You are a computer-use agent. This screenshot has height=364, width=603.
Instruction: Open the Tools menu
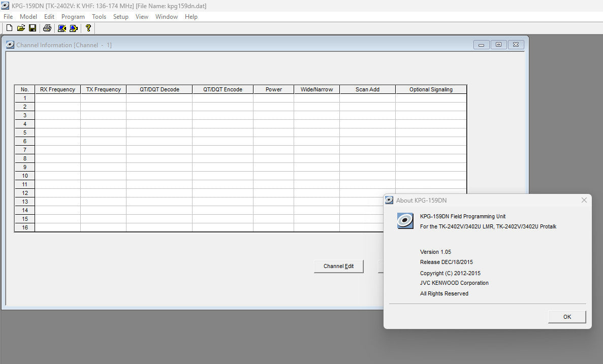99,17
